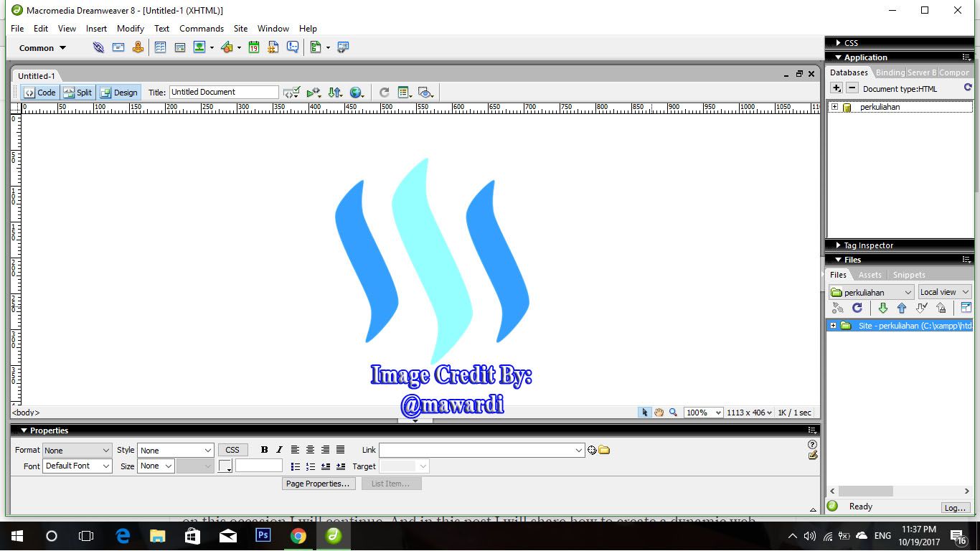Switch to the Assets tab

point(870,275)
